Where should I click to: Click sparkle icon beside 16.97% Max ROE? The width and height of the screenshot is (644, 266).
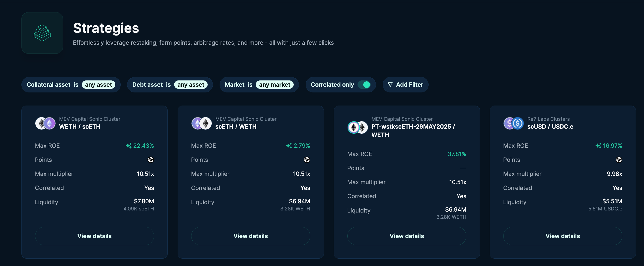(x=598, y=146)
